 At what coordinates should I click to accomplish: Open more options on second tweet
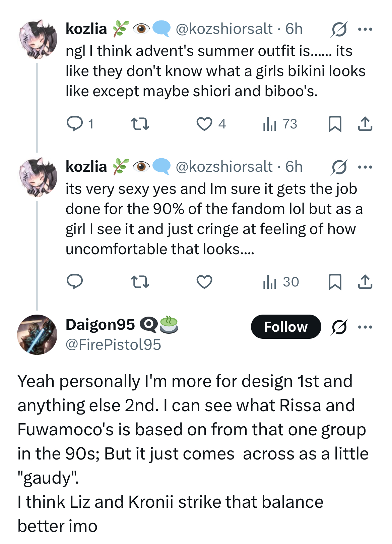365,167
